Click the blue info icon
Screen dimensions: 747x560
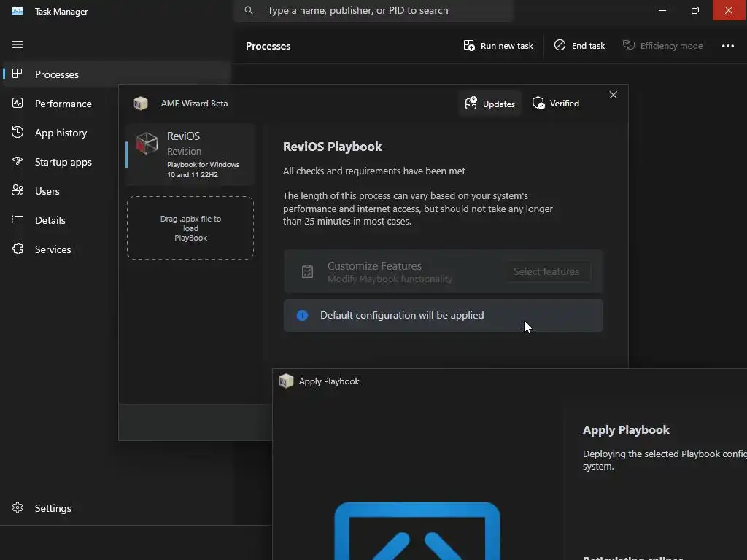[302, 315]
